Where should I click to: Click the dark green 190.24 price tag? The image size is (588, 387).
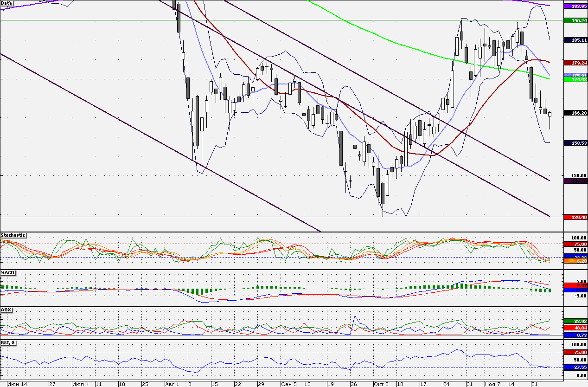575,20
